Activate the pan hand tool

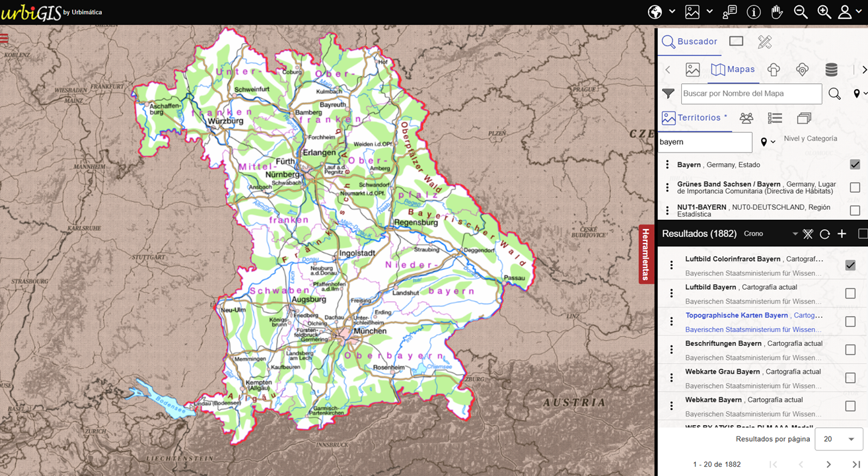pyautogui.click(x=777, y=12)
